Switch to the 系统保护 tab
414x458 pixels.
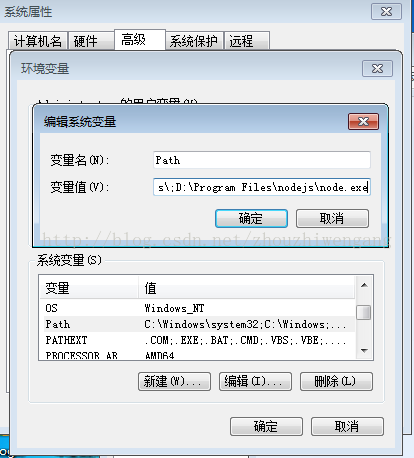point(194,41)
